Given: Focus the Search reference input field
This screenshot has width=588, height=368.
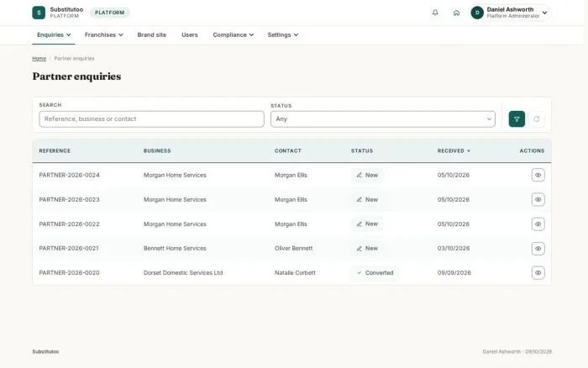Looking at the screenshot, I should coord(151,119).
